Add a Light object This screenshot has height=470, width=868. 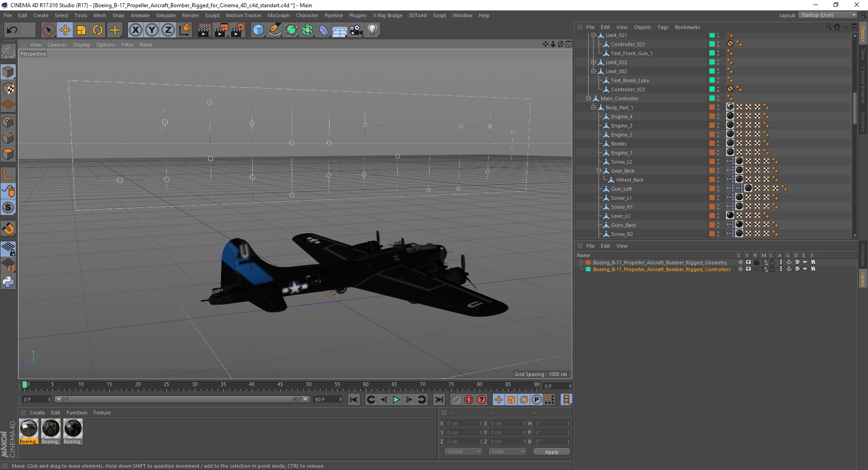[373, 30]
